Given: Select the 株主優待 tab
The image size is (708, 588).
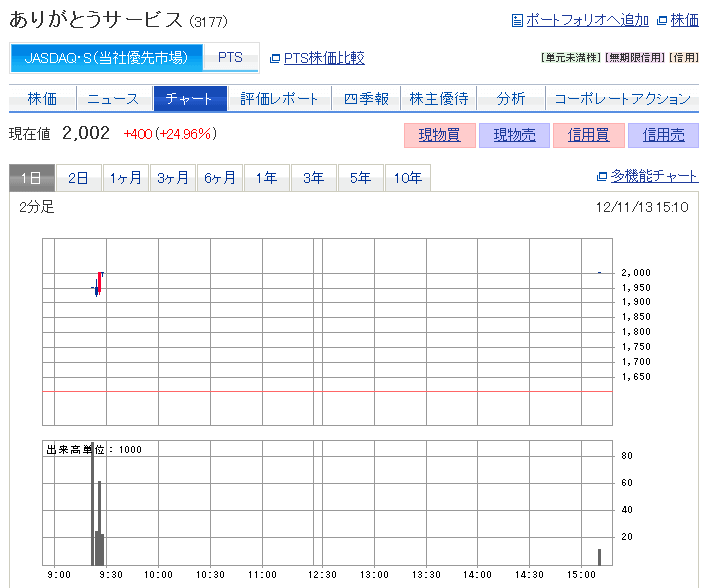Looking at the screenshot, I should point(438,99).
